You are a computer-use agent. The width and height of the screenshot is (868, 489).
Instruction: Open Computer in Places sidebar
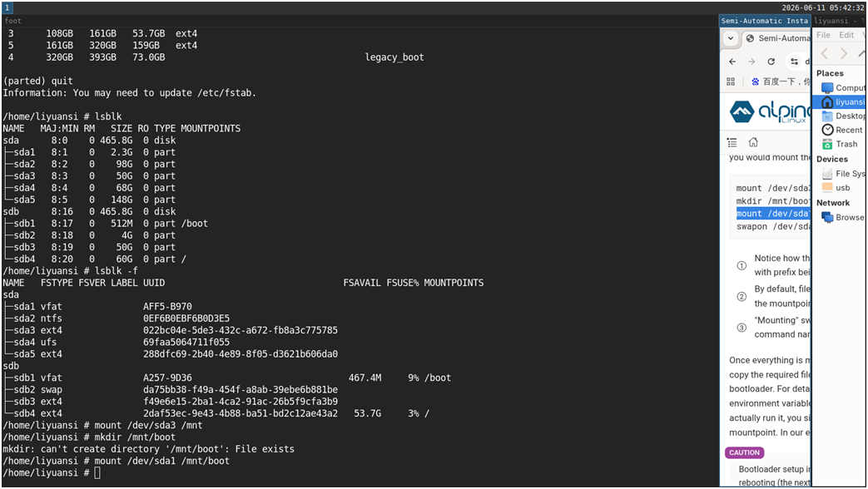[x=842, y=88]
